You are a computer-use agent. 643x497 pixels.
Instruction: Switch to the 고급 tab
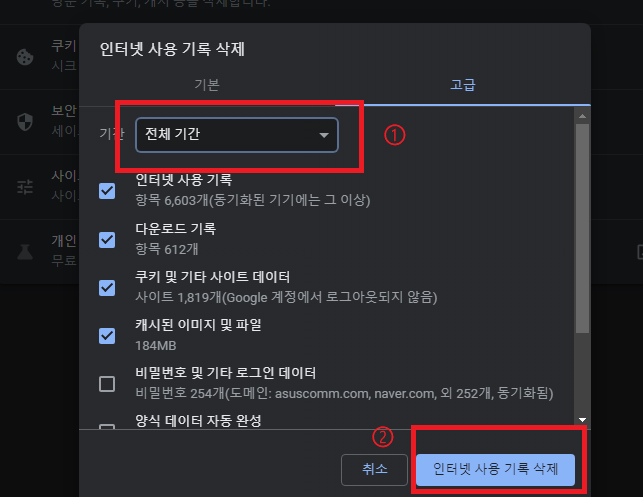(463, 85)
